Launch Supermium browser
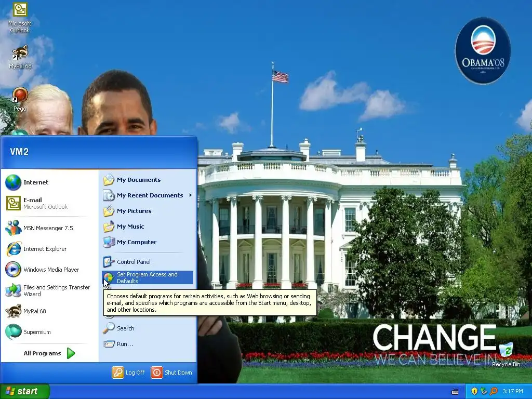Viewport: 532px width, 399px height. (x=49, y=332)
